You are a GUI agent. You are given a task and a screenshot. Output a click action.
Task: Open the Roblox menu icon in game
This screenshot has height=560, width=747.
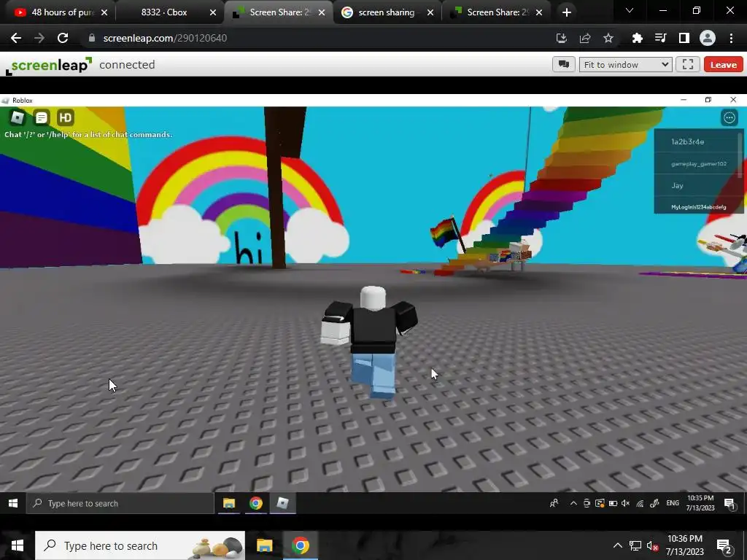coord(18,117)
